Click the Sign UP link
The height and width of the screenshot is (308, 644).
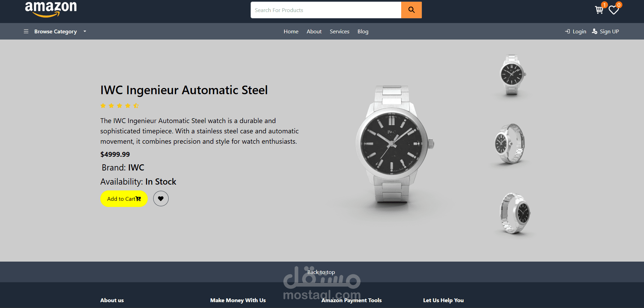606,31
